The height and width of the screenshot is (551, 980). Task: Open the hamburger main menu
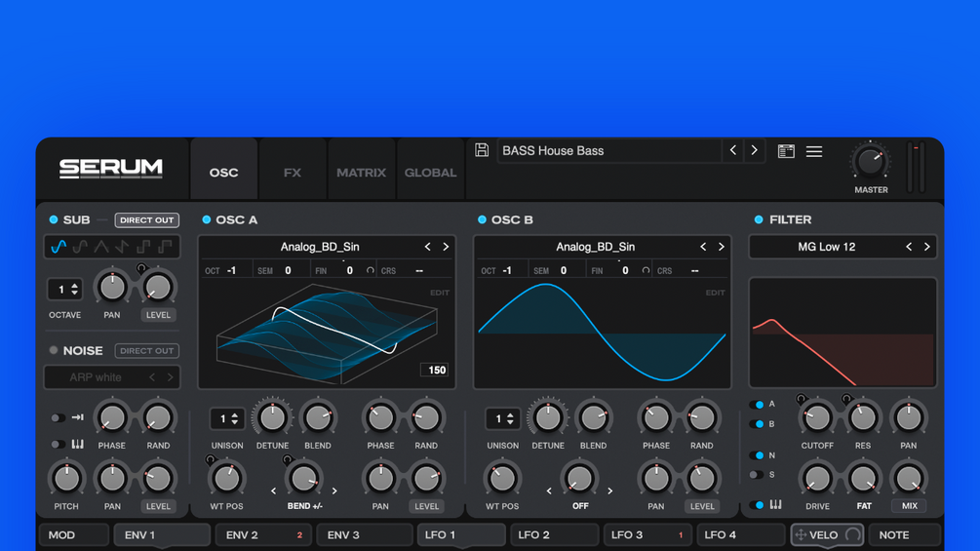(814, 151)
